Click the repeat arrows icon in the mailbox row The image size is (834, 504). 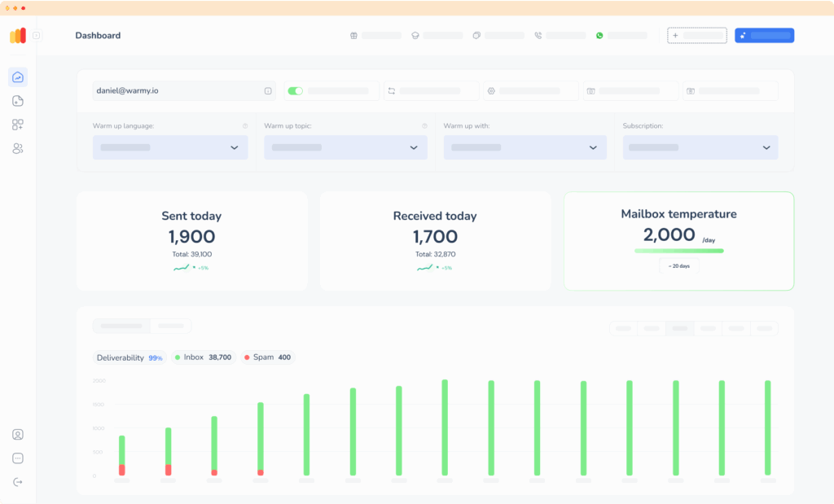pos(392,91)
